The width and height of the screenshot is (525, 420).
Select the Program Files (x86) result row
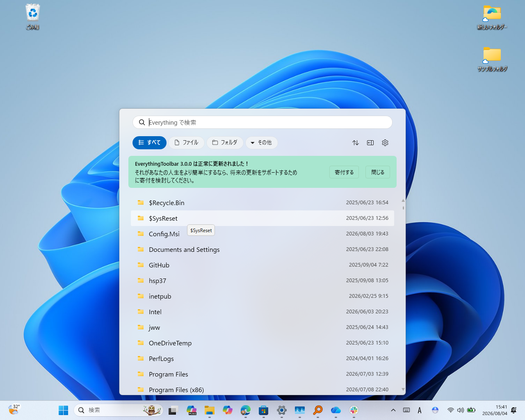tap(262, 389)
